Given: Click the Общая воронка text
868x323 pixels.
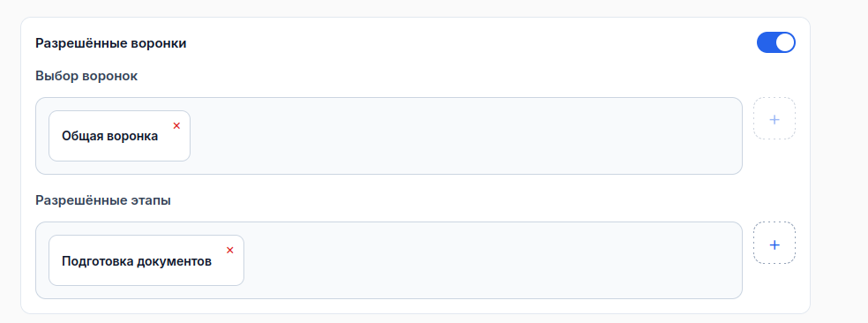Looking at the screenshot, I should click(109, 136).
